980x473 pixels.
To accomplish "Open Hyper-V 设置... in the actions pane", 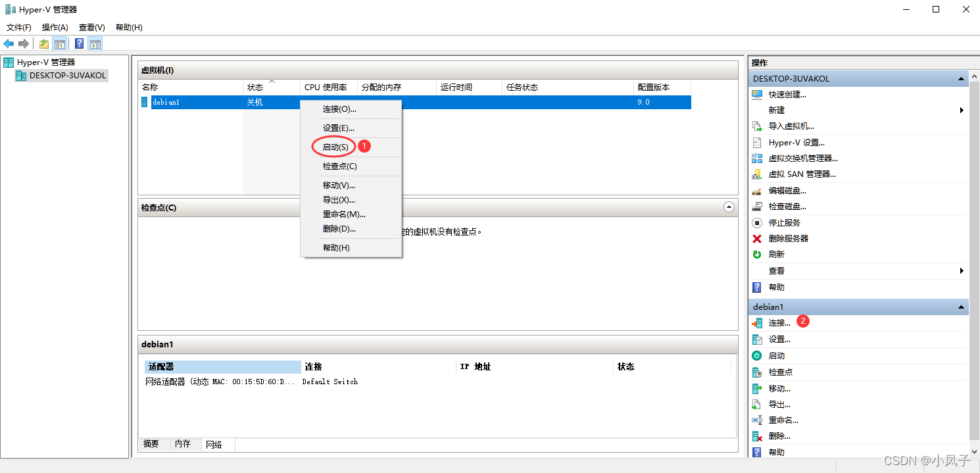I will [796, 143].
